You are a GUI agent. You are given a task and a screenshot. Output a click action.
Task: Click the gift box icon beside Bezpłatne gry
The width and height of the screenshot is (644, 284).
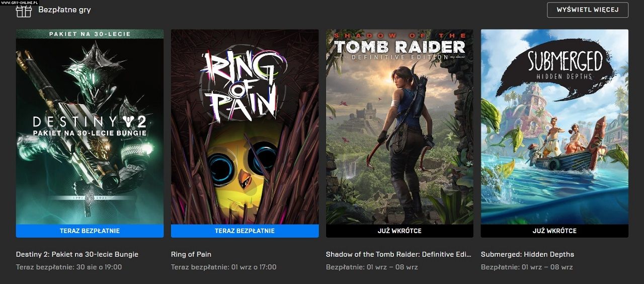click(24, 10)
